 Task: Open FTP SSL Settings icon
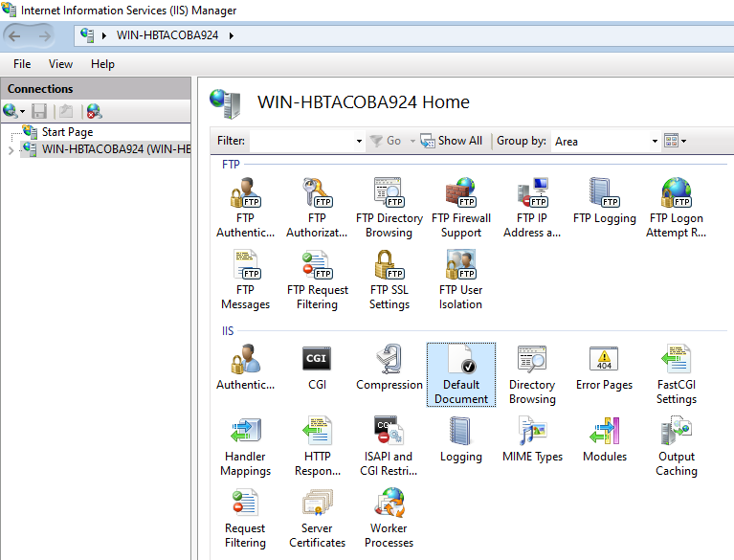[389, 280]
